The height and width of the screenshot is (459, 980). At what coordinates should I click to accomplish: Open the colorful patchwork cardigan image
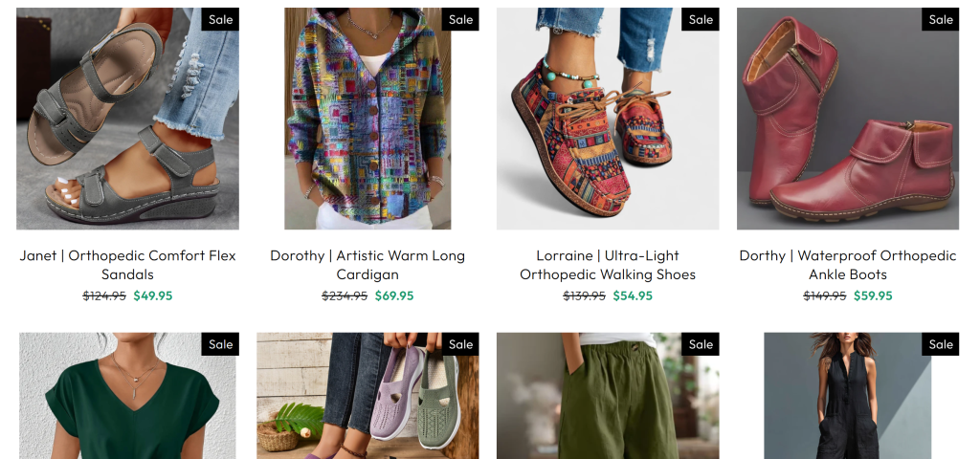coord(367,120)
